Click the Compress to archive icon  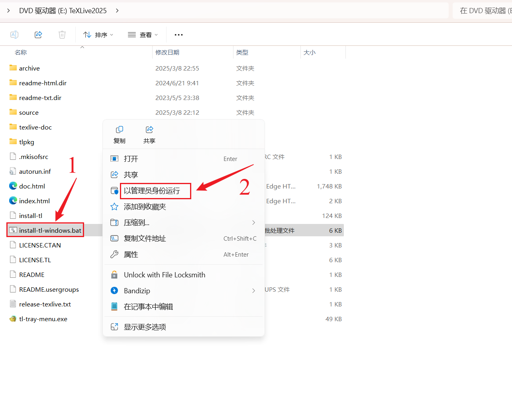pos(114,222)
